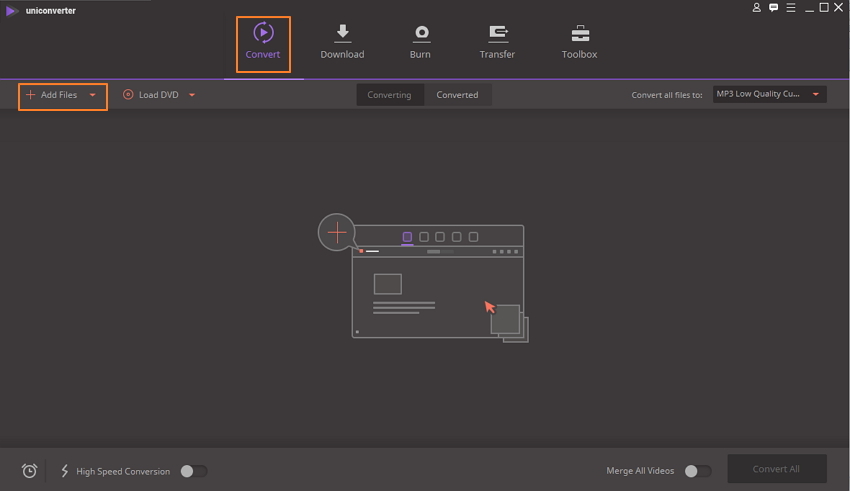Go to the Transfer section
850x491 pixels.
[x=497, y=41]
